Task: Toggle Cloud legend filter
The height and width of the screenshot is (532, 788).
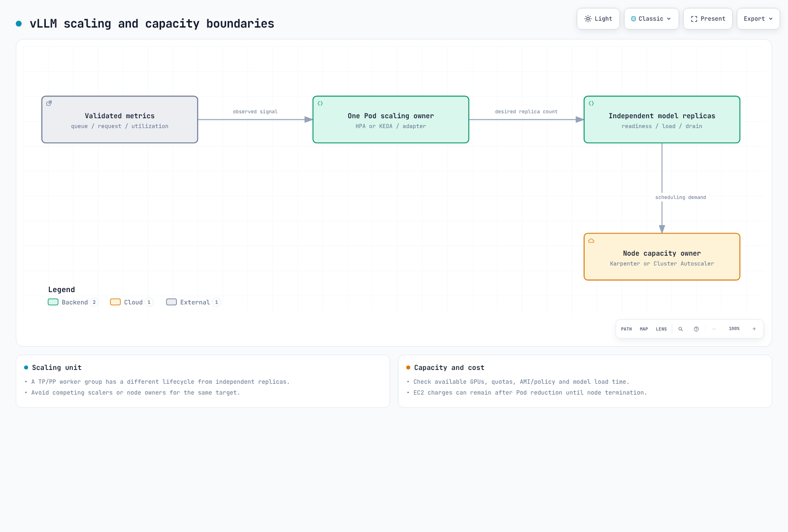Action: (131, 302)
